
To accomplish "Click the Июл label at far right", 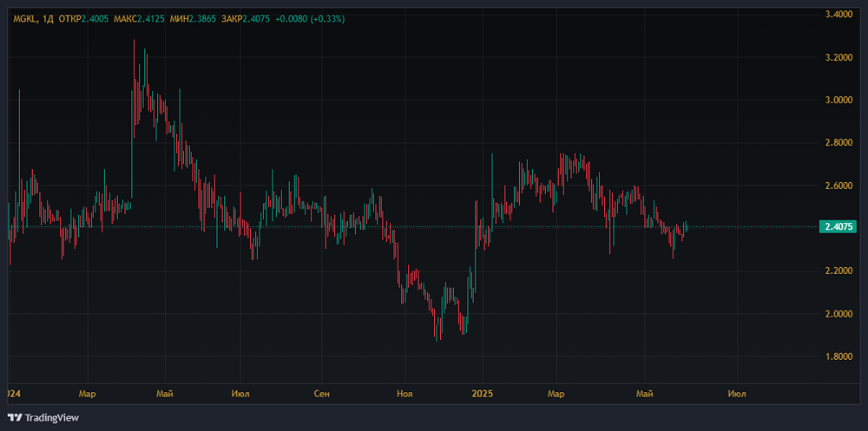I will (737, 394).
